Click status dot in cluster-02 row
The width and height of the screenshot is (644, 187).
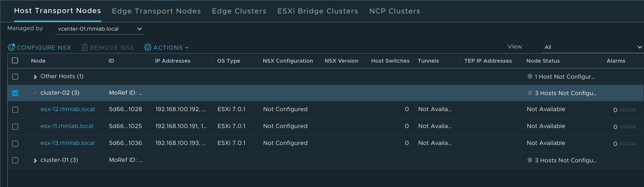point(530,93)
